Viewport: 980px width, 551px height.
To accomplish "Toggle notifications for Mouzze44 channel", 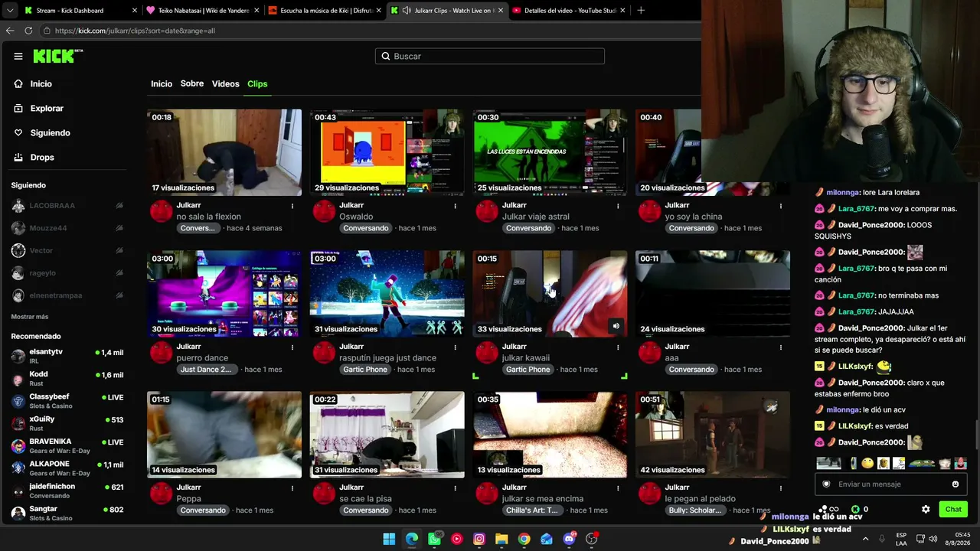I will [119, 228].
